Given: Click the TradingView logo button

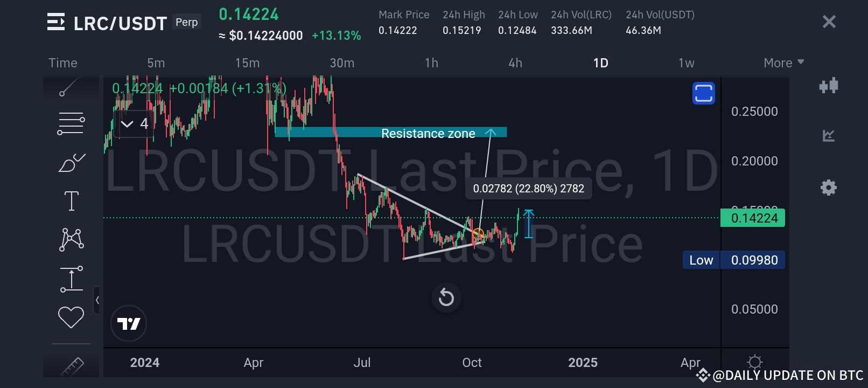Looking at the screenshot, I should pyautogui.click(x=129, y=323).
